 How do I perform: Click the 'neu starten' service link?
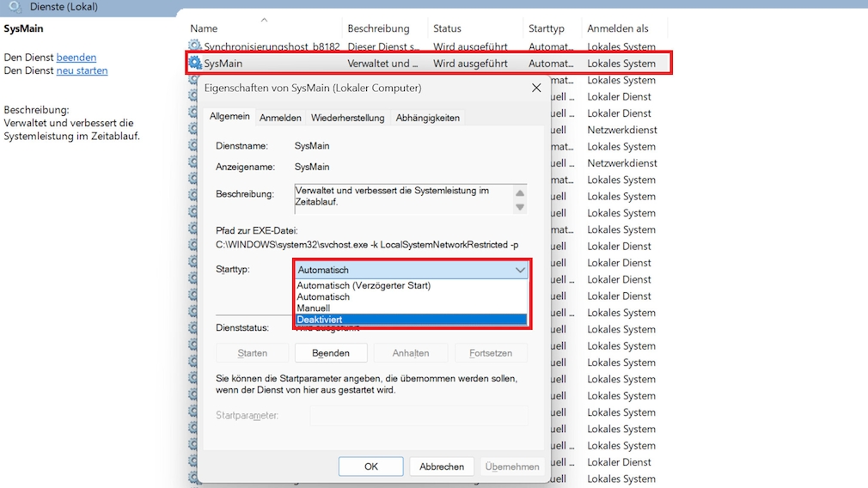tap(82, 70)
